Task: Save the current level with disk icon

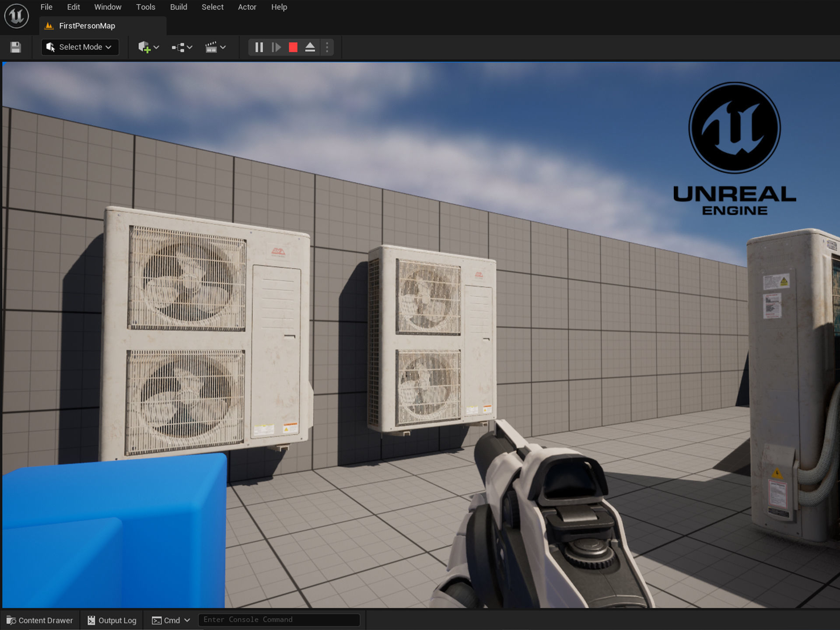Action: tap(16, 47)
